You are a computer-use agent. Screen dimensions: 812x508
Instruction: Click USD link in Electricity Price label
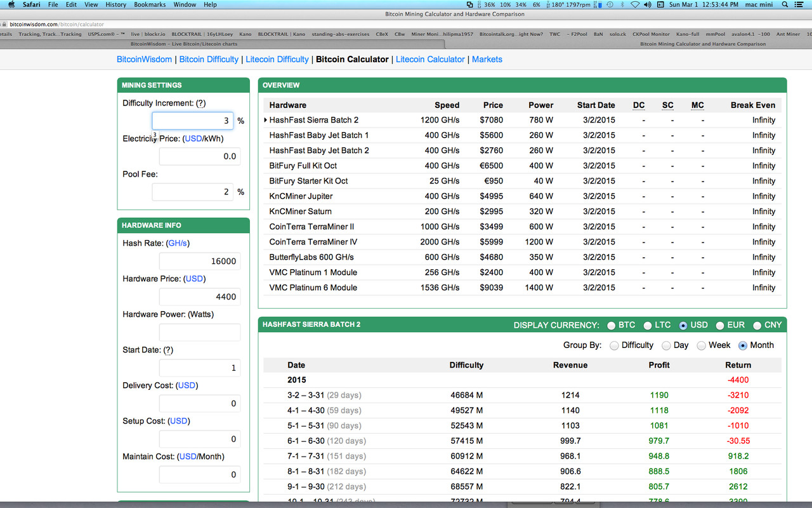click(193, 138)
